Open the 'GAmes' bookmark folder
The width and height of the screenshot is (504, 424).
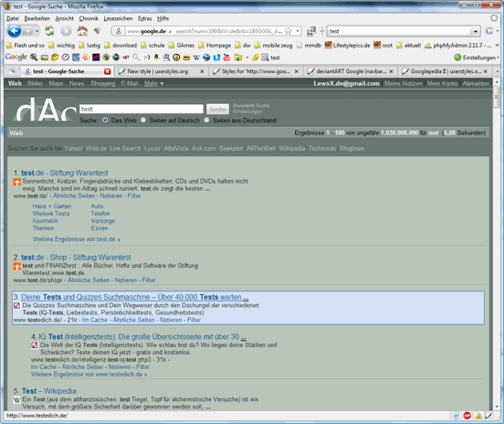pos(182,46)
